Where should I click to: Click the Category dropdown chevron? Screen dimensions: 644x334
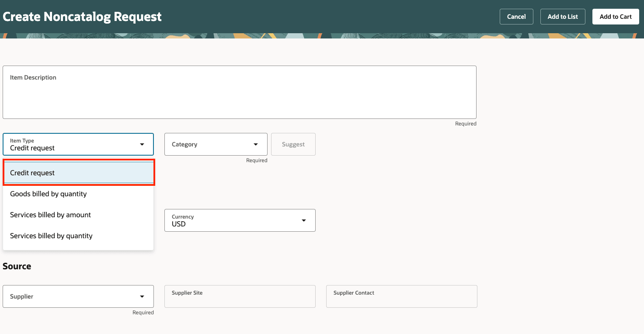point(256,144)
